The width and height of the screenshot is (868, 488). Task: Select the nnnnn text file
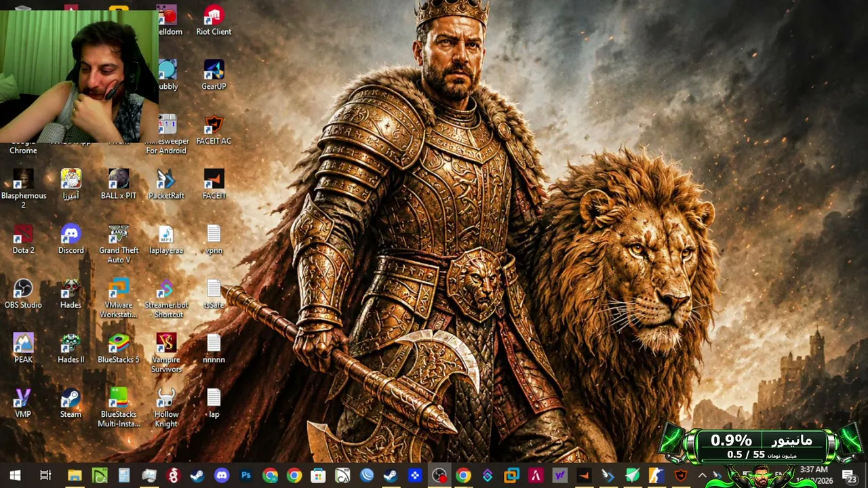[x=214, y=349]
